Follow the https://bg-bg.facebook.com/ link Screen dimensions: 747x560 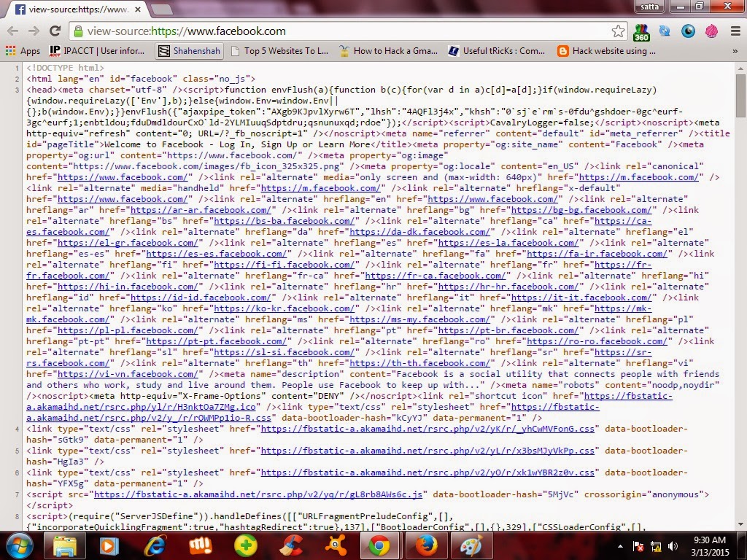coord(581,210)
